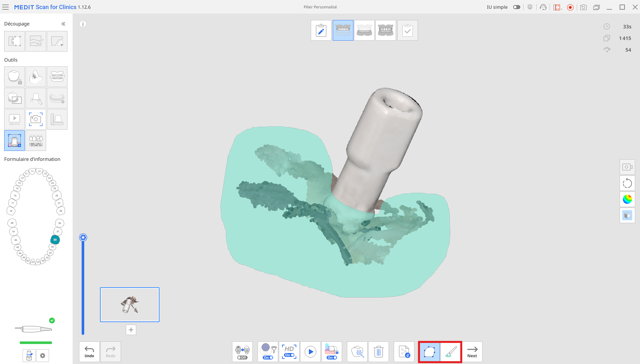Collapse the Découpage side panel
This screenshot has height=364, width=640.
tap(63, 24)
